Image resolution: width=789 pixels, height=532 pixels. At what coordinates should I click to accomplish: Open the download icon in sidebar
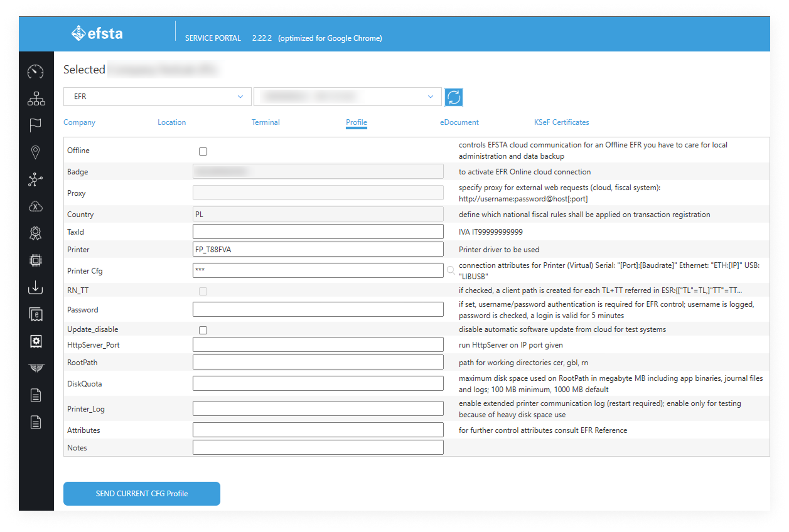coord(36,287)
